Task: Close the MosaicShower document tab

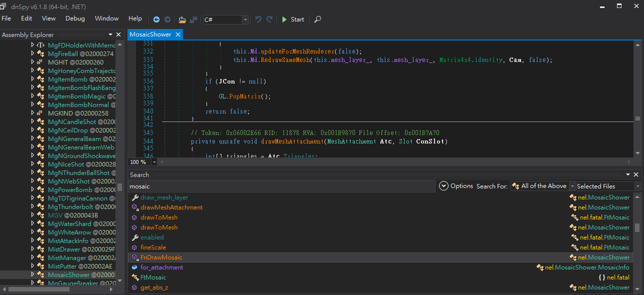Action: pyautogui.click(x=177, y=34)
